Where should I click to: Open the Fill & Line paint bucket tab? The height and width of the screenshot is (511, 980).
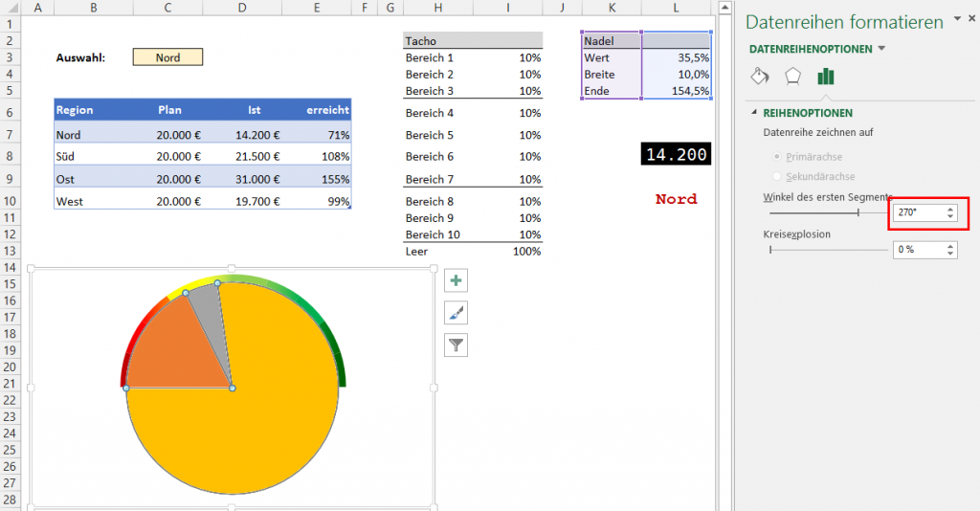point(759,77)
